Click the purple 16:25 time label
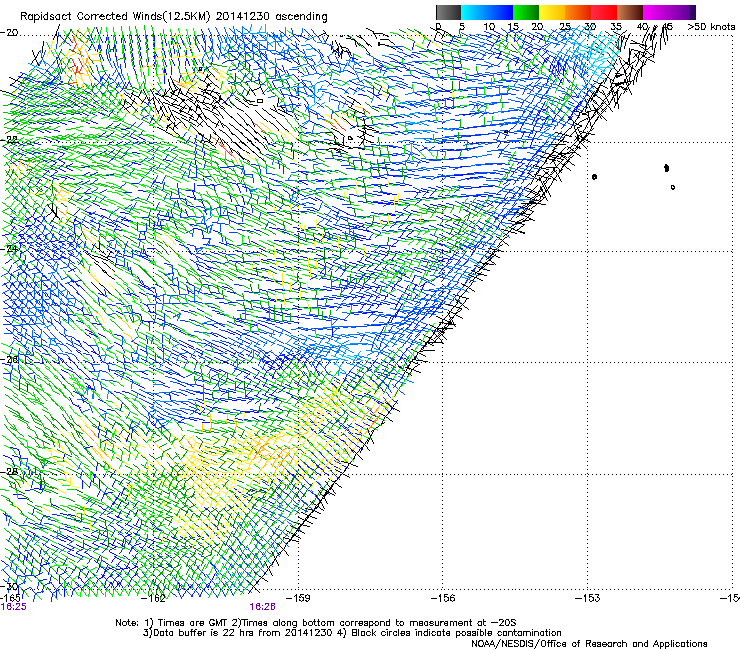The height and width of the screenshot is (650, 740). click(14, 607)
